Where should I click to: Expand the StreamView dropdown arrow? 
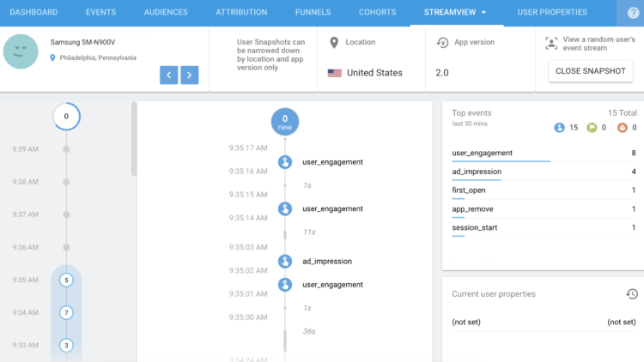click(x=483, y=13)
